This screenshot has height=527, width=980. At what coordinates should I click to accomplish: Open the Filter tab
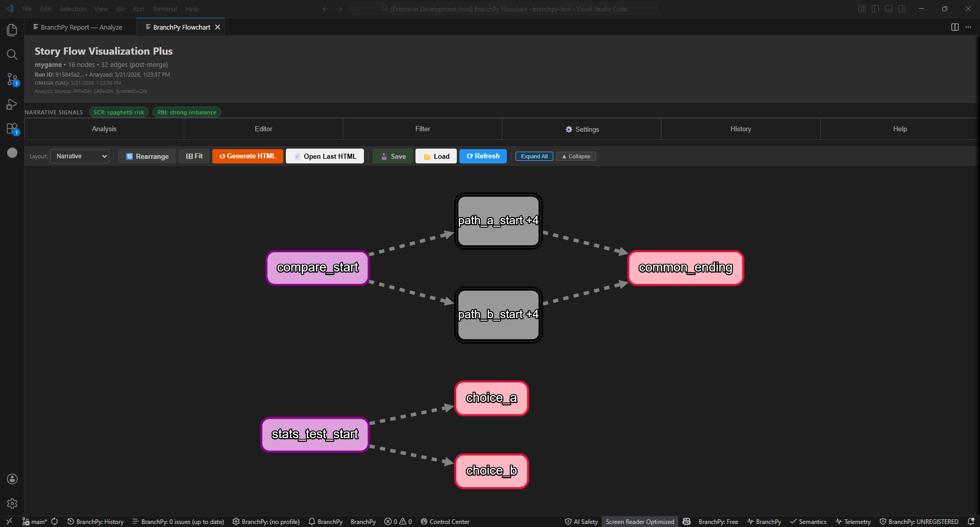pyautogui.click(x=423, y=129)
